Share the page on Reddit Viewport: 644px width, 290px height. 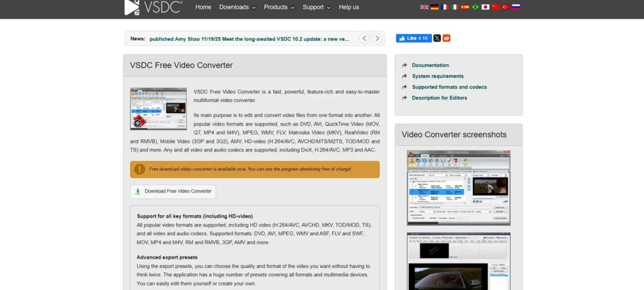(x=447, y=38)
